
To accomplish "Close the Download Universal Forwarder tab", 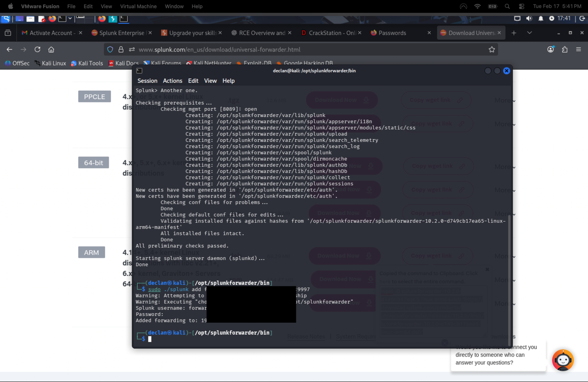I will coord(499,33).
